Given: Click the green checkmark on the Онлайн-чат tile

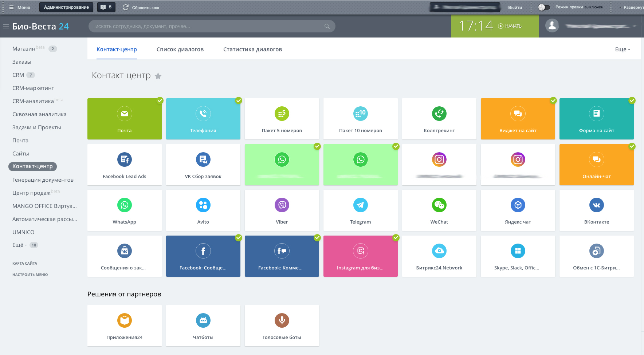Looking at the screenshot, I should click(x=632, y=147).
